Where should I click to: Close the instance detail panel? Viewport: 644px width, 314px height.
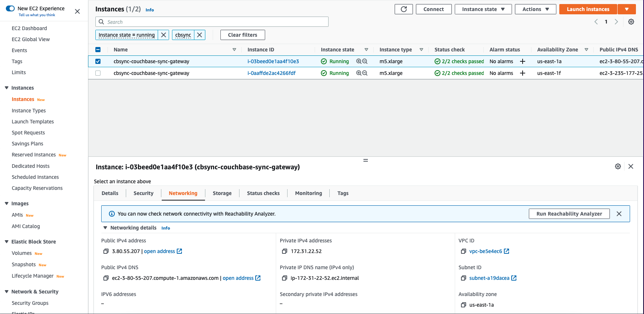pos(631,166)
